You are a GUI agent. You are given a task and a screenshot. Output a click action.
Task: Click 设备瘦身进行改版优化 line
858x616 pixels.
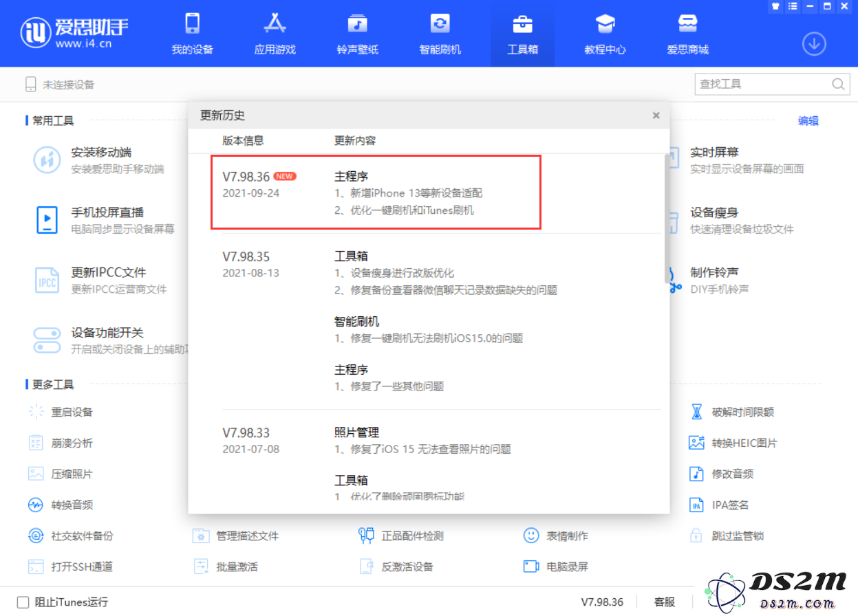[x=394, y=274]
